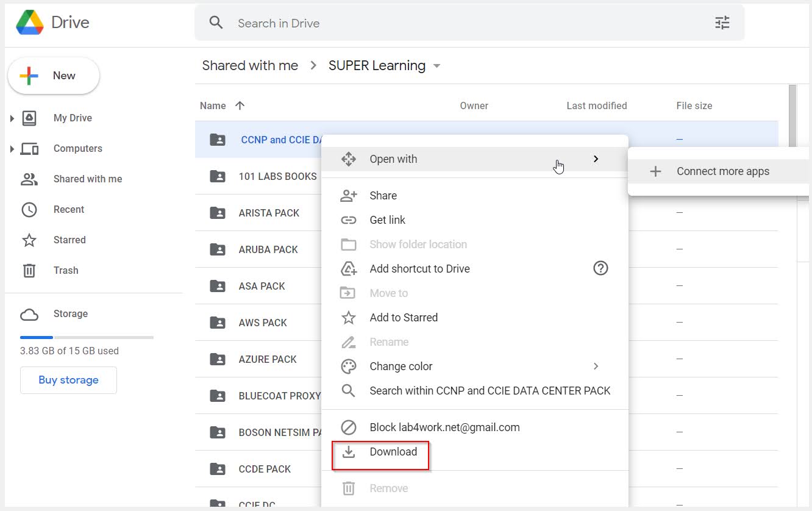Click the Google Drive logo

pos(30,23)
